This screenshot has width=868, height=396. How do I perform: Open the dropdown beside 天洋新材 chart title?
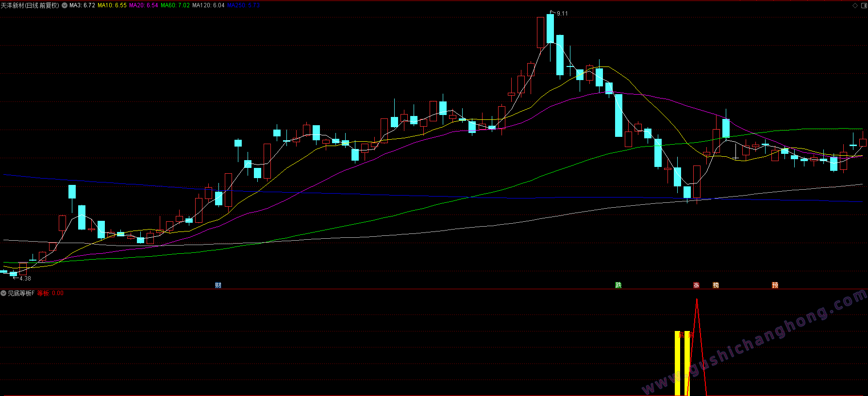pos(65,5)
